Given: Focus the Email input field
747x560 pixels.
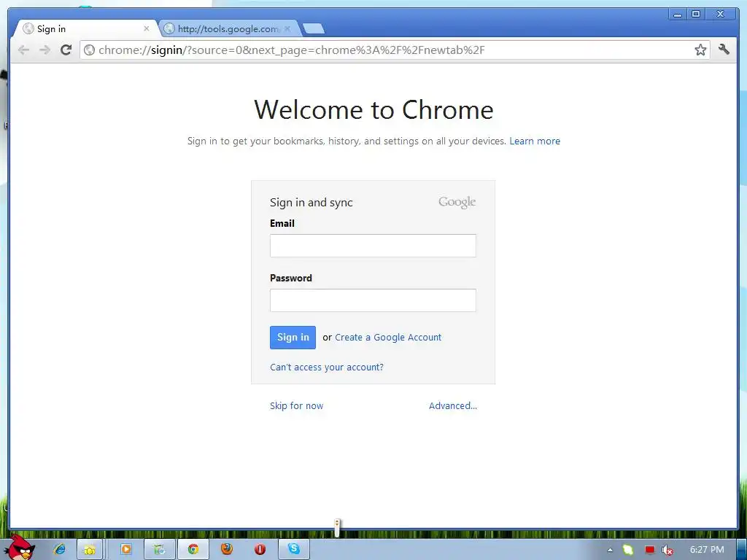Looking at the screenshot, I should click(373, 246).
